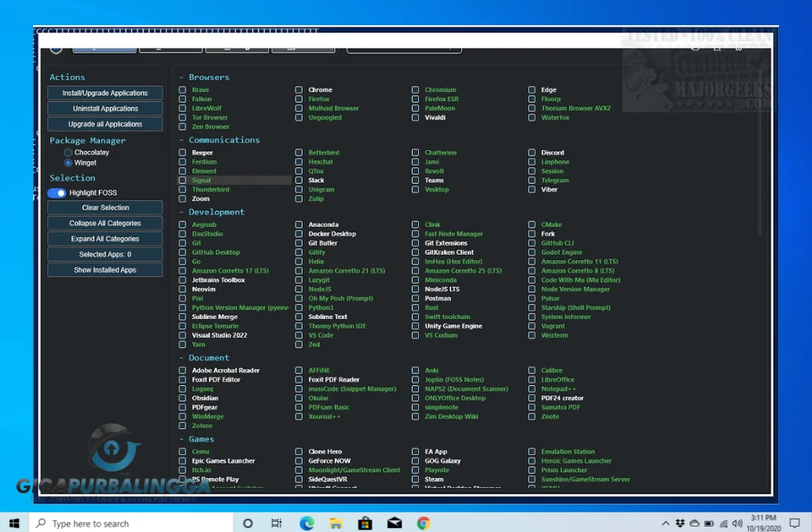Click Expand All Categories button
The height and width of the screenshot is (532, 812).
coord(105,239)
